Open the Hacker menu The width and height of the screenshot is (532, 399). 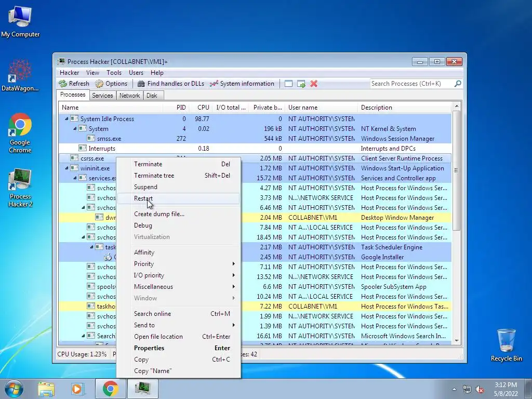69,73
